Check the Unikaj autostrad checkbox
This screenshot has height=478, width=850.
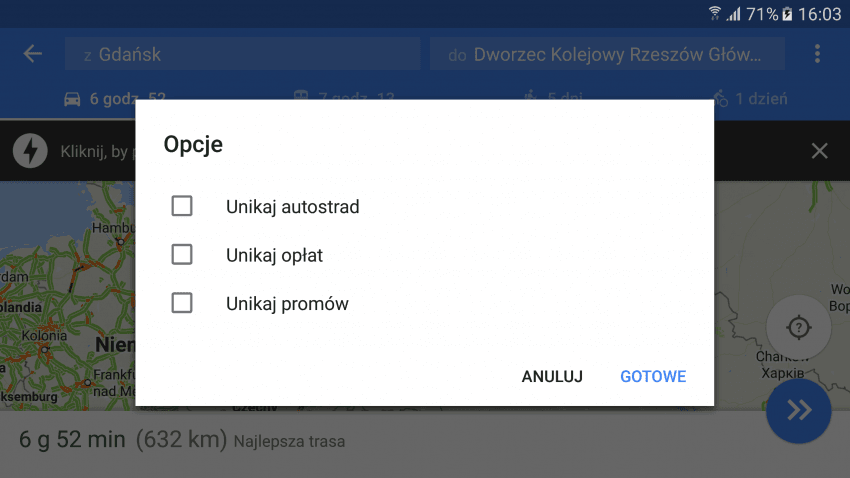[x=182, y=206]
